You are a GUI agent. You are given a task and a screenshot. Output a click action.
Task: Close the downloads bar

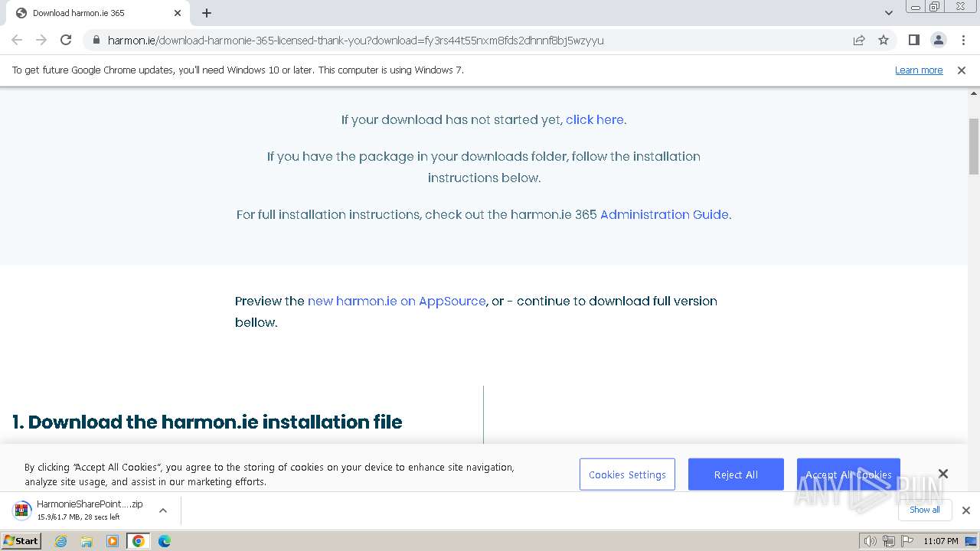tap(965, 510)
